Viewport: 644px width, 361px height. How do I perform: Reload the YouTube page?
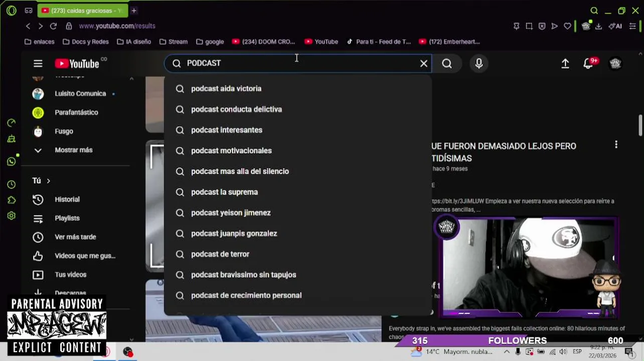(x=53, y=26)
